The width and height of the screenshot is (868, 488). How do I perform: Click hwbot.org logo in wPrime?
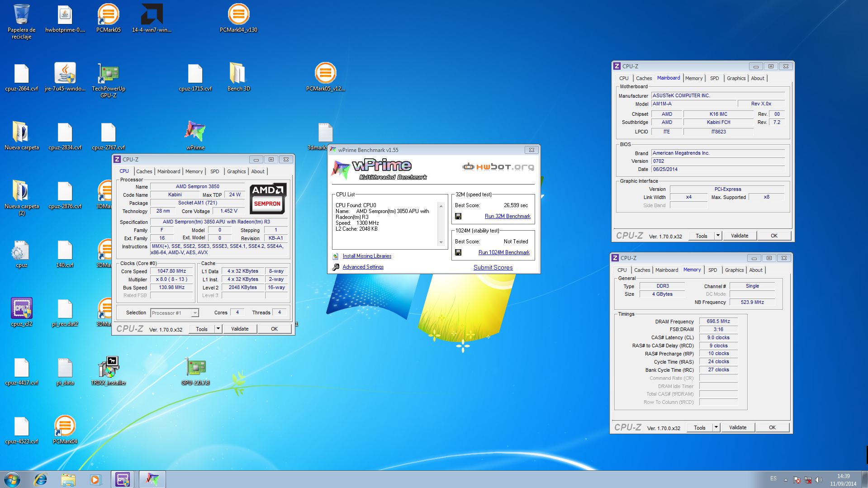[x=498, y=166]
